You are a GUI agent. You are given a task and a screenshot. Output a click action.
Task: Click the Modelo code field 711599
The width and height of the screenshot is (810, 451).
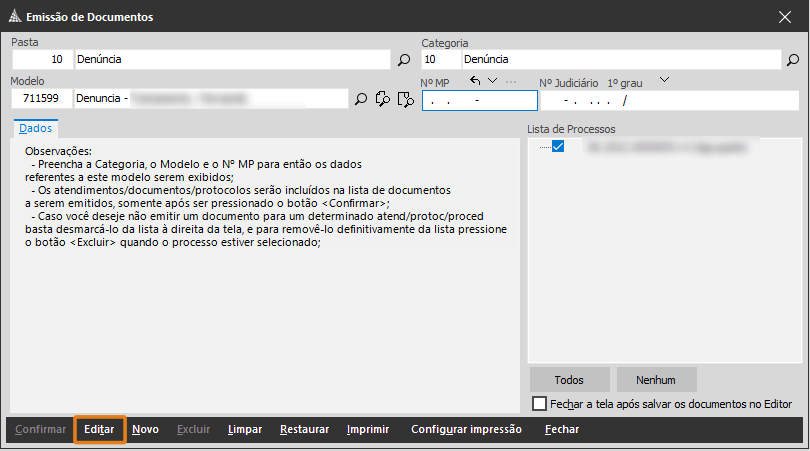point(41,98)
